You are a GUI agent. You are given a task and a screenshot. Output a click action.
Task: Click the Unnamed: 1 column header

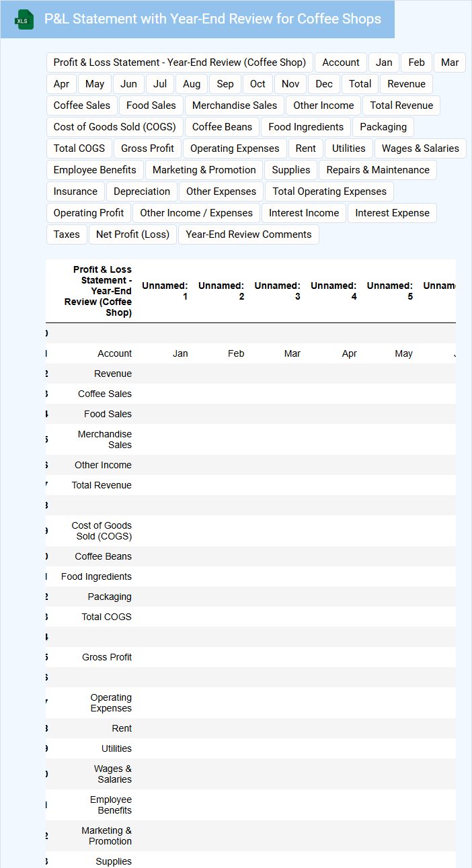pyautogui.click(x=165, y=291)
